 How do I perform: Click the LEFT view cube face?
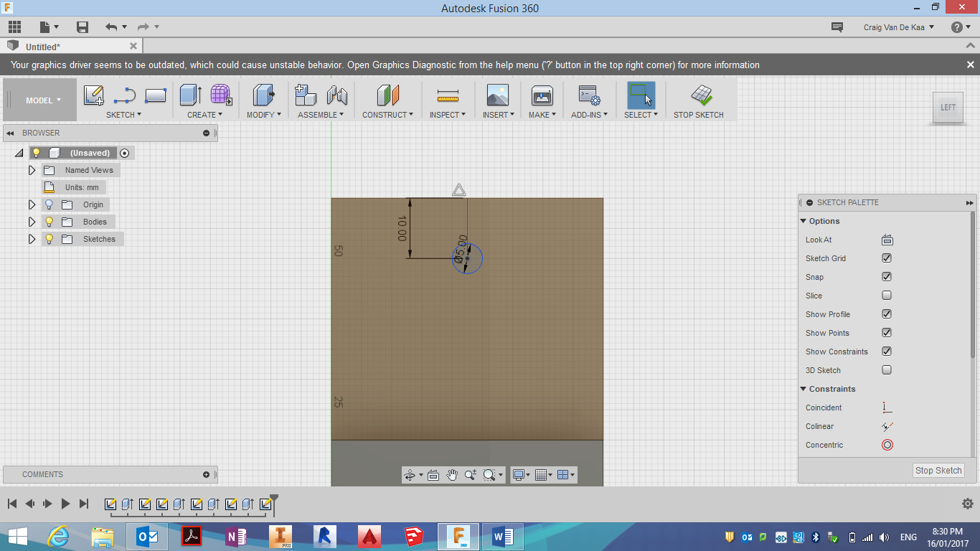pos(948,108)
